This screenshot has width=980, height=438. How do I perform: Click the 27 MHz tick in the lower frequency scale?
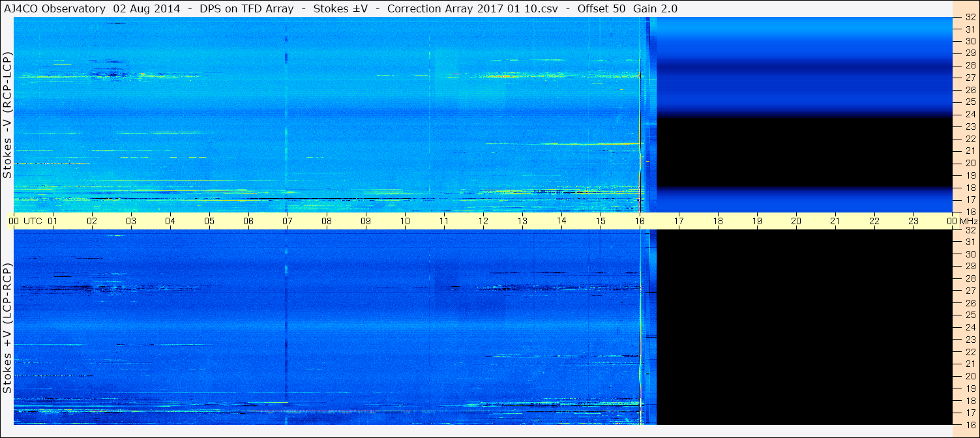coord(970,291)
